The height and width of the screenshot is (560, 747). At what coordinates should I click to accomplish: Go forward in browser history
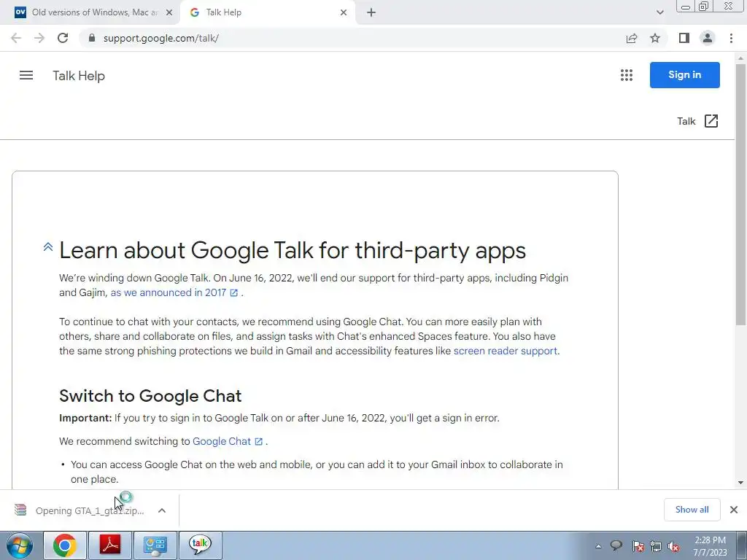click(x=39, y=38)
